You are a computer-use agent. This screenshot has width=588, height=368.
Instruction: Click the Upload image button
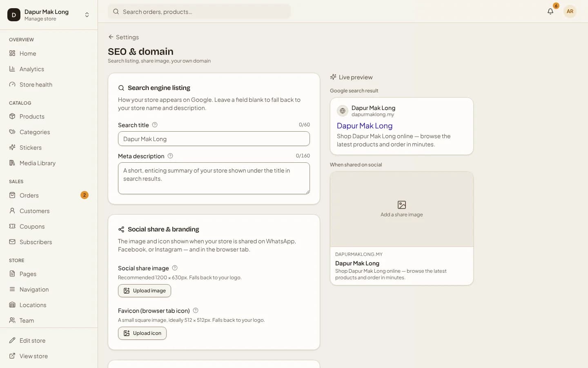[x=145, y=291]
